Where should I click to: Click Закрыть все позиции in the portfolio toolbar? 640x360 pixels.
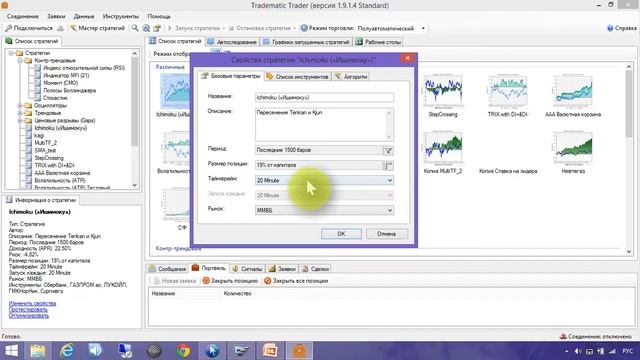point(296,281)
